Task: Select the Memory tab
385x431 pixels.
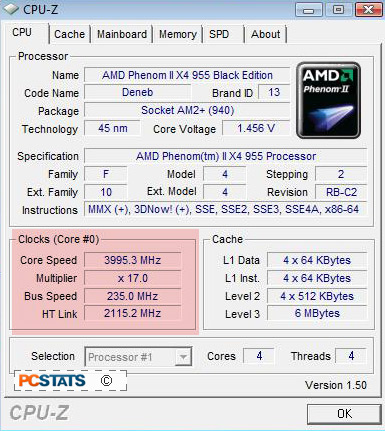Action: [178, 34]
